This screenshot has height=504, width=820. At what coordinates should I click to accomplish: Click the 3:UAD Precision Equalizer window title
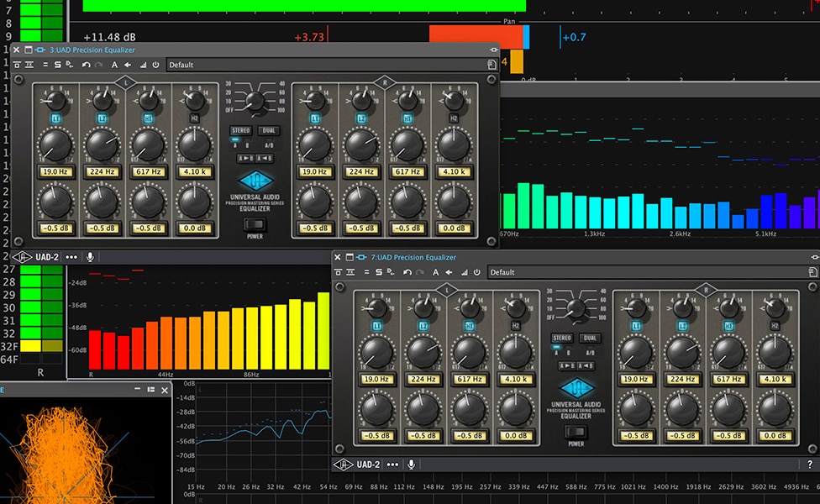(92, 50)
